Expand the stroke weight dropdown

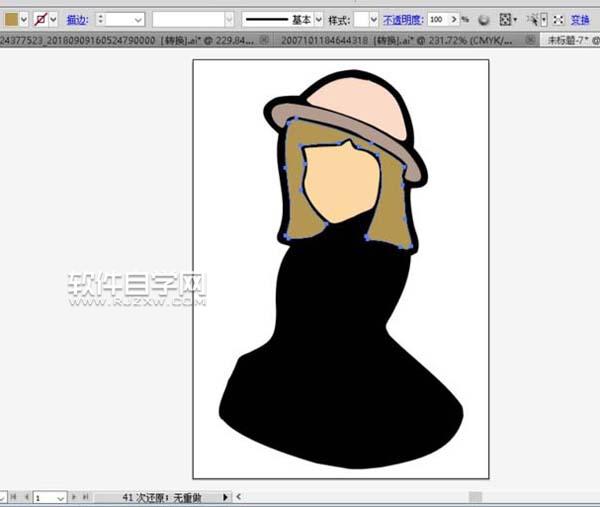[137, 19]
